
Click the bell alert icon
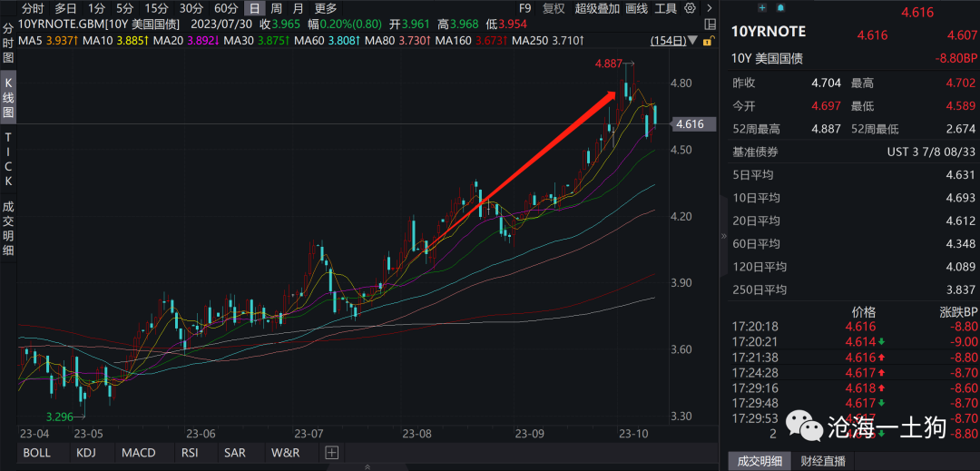pos(779,8)
